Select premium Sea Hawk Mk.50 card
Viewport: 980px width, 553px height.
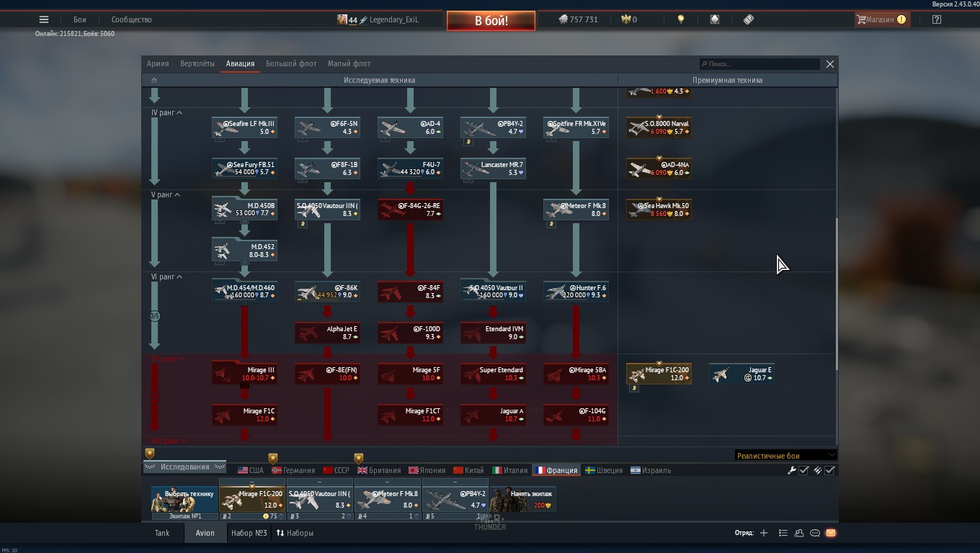(659, 210)
